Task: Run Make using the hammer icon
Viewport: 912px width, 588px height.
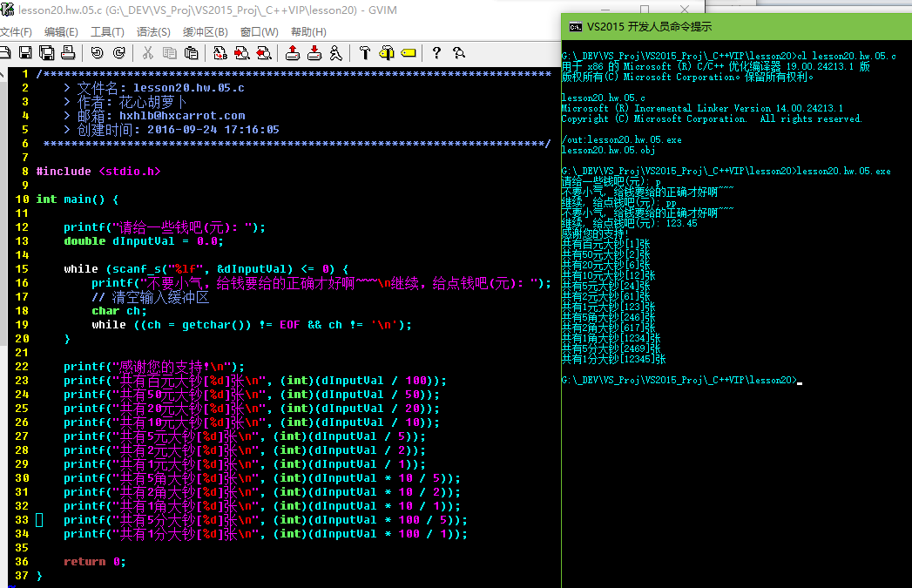Action: (365, 53)
